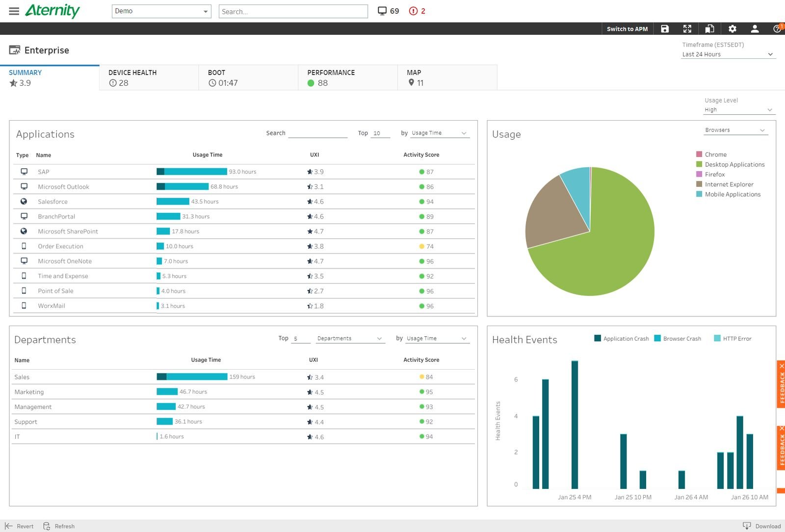Click the desktop icon for Microsoft Outlook
Viewport: 785px width, 532px height.
pos(24,186)
